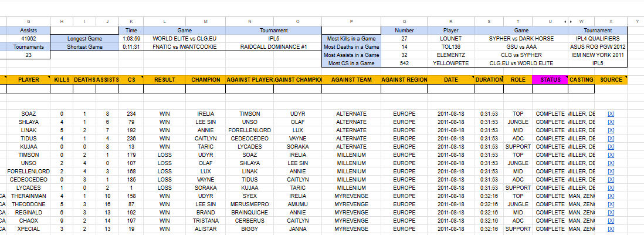Click the Most Assists in a Game cell
The height and width of the screenshot is (235, 644).
click(x=351, y=55)
